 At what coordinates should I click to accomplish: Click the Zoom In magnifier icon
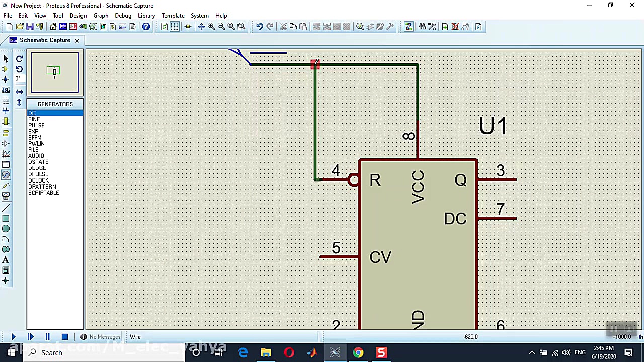point(211,27)
